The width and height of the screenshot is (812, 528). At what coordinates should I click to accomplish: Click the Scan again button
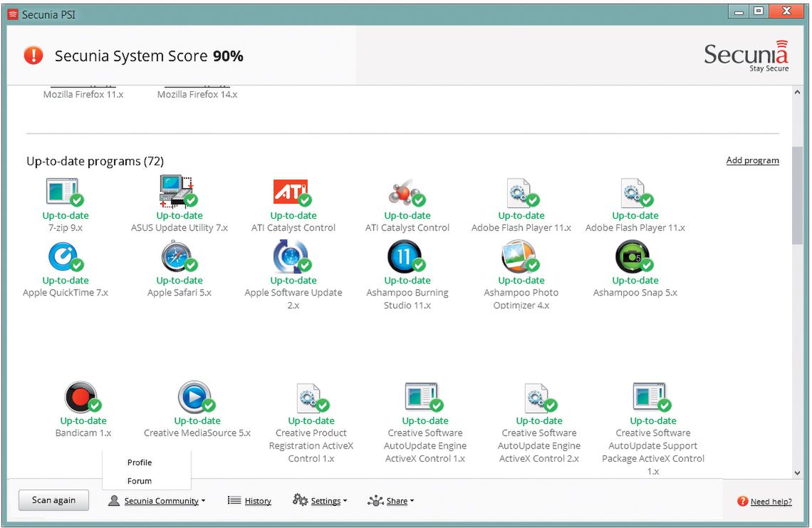[54, 500]
